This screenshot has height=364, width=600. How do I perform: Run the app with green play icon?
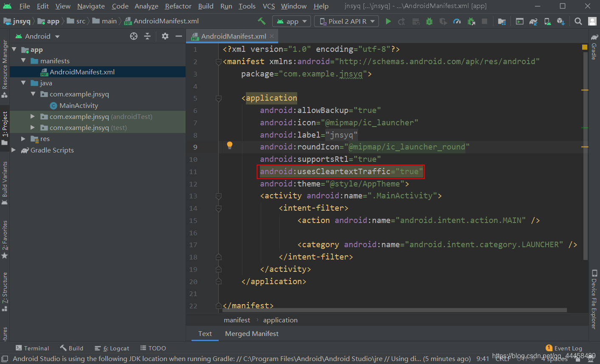pos(388,21)
